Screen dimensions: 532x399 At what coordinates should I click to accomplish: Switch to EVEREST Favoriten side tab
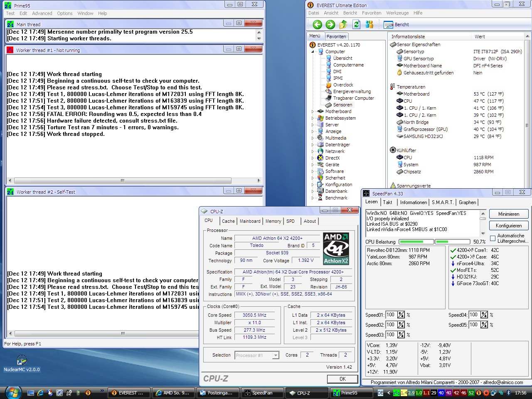pyautogui.click(x=336, y=37)
